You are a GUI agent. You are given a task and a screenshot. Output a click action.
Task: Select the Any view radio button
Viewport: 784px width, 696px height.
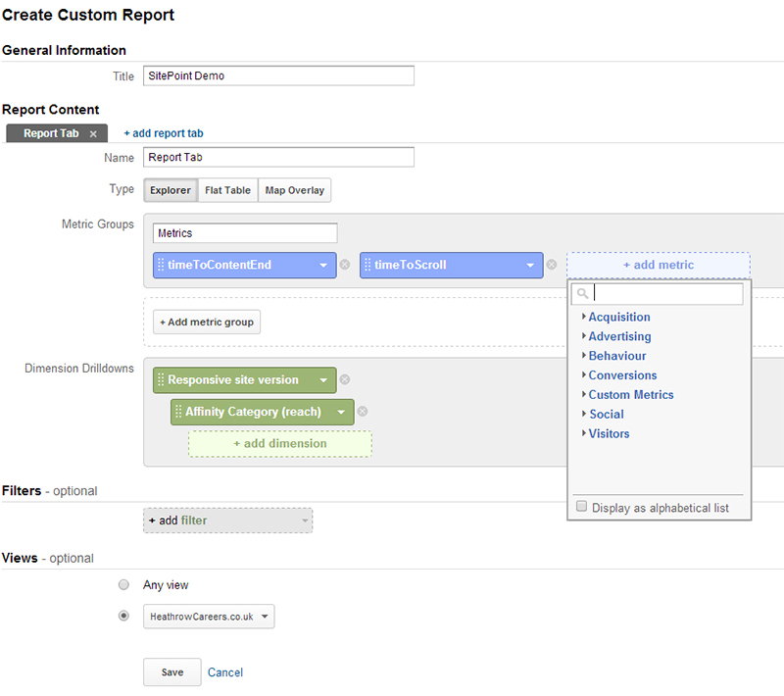point(123,584)
